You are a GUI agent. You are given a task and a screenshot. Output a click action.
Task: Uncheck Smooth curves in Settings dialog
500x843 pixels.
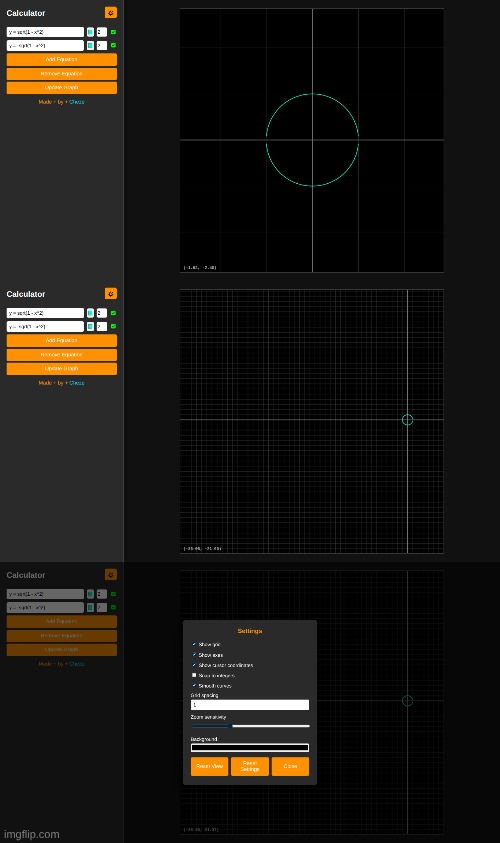194,685
